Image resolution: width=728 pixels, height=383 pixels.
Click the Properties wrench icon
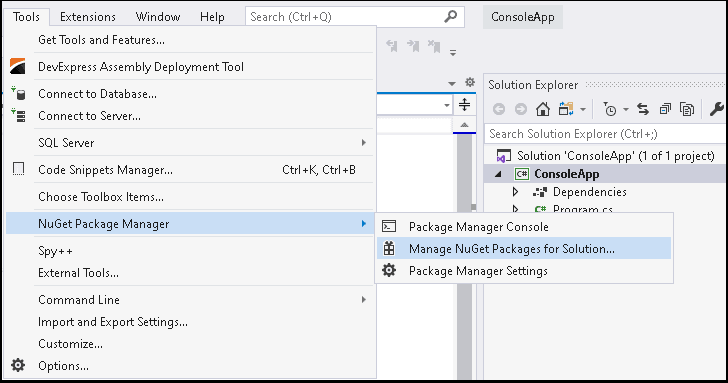click(x=717, y=109)
